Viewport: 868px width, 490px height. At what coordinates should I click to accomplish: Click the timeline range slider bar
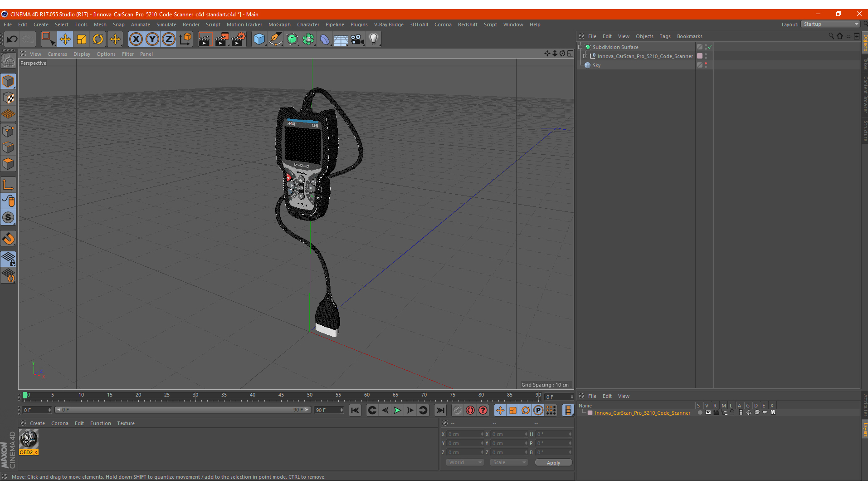(x=182, y=410)
